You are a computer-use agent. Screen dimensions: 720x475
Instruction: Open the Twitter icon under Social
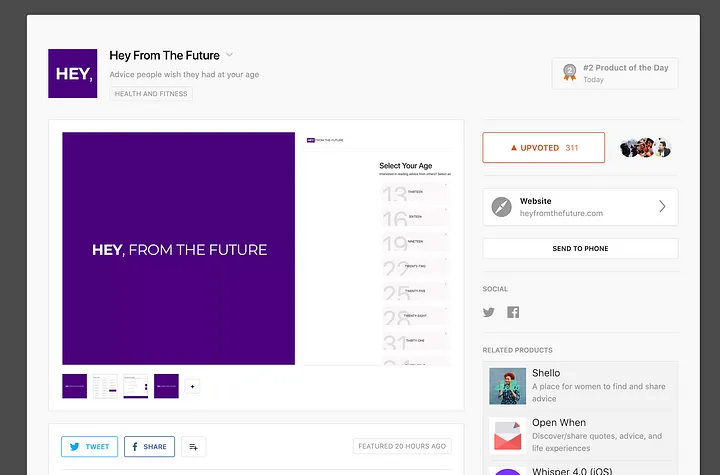click(489, 312)
